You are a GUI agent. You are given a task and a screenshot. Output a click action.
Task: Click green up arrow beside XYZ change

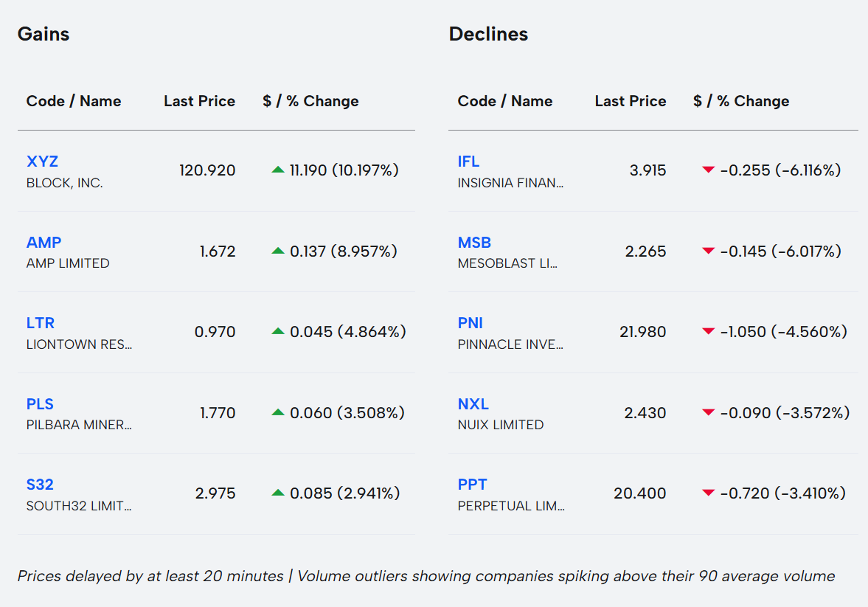pos(278,170)
